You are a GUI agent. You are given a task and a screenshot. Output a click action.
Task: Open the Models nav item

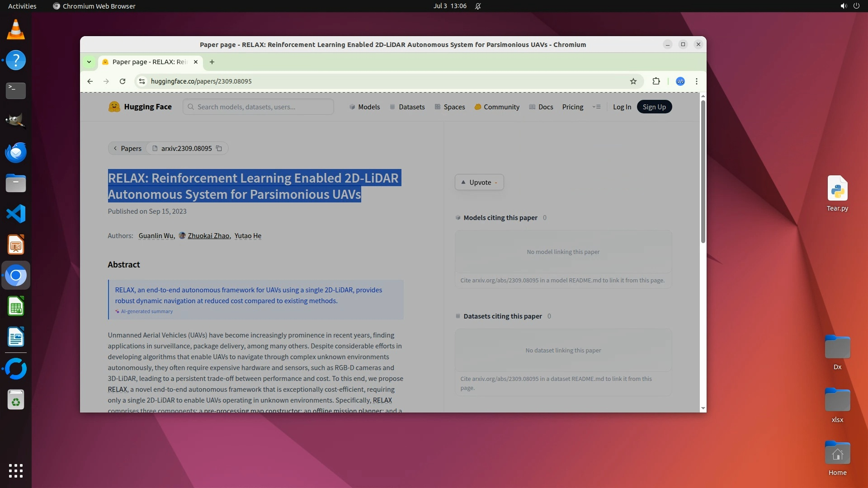(x=364, y=107)
